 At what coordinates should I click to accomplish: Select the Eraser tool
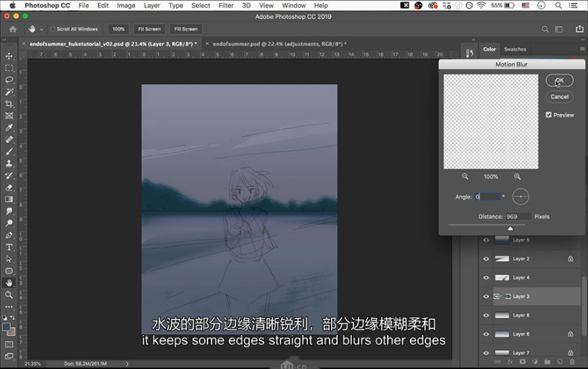9,188
